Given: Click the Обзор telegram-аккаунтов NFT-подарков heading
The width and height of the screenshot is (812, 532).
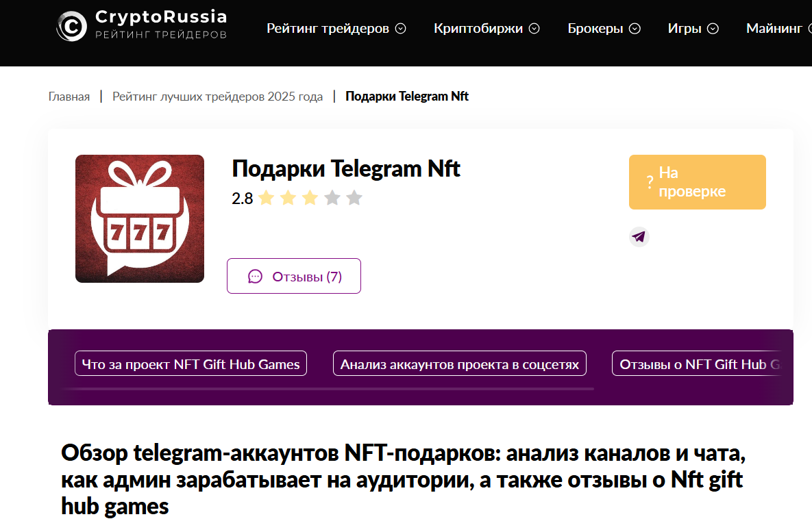Looking at the screenshot, I should click(x=404, y=479).
